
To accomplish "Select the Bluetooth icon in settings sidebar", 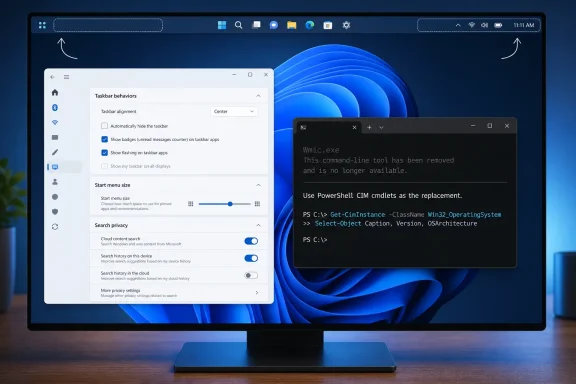I will pos(55,107).
